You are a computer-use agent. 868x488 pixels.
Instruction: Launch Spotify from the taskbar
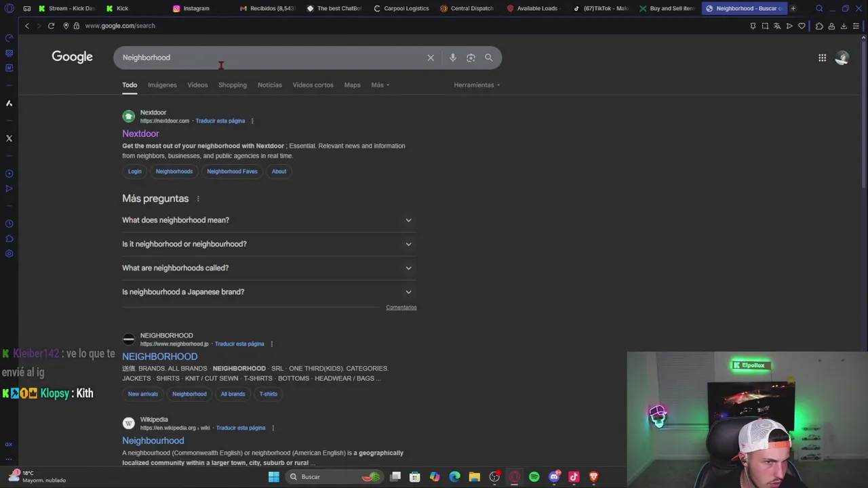pos(534,477)
